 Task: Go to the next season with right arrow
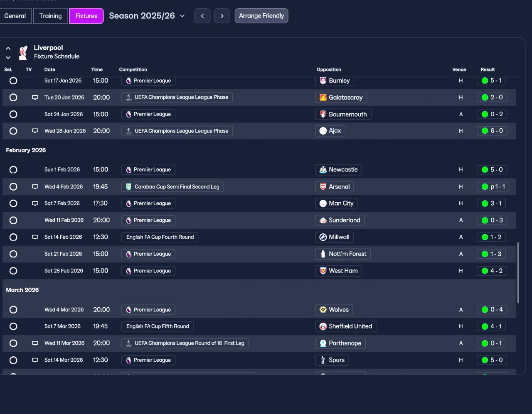click(222, 16)
